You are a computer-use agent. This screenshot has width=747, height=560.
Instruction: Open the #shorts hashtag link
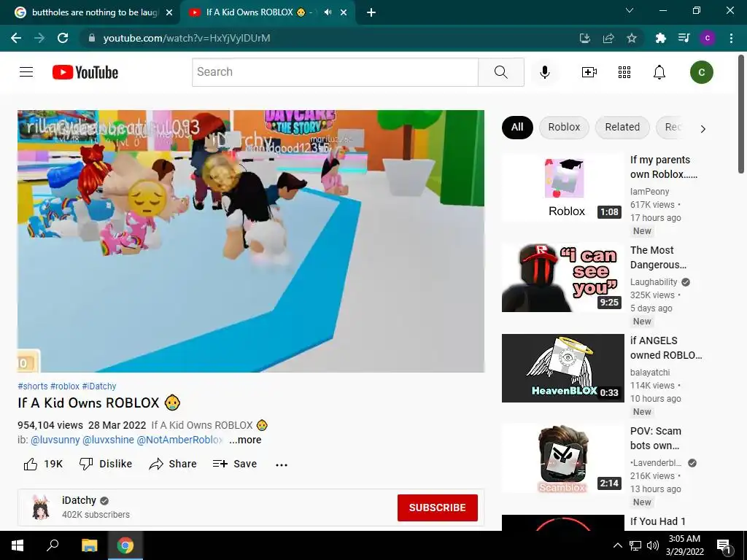click(x=32, y=386)
